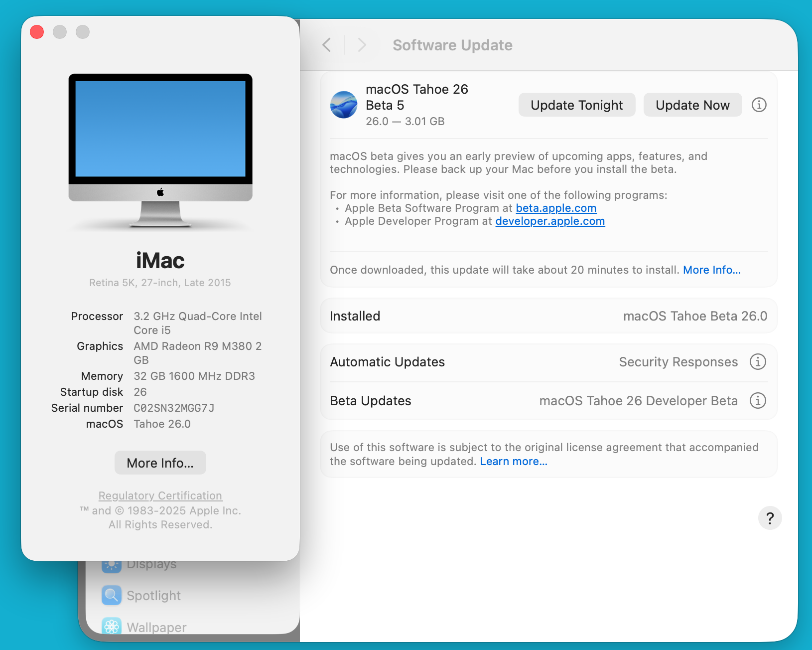812x650 pixels.
Task: Click the Startup disk value 26
Action: [140, 392]
